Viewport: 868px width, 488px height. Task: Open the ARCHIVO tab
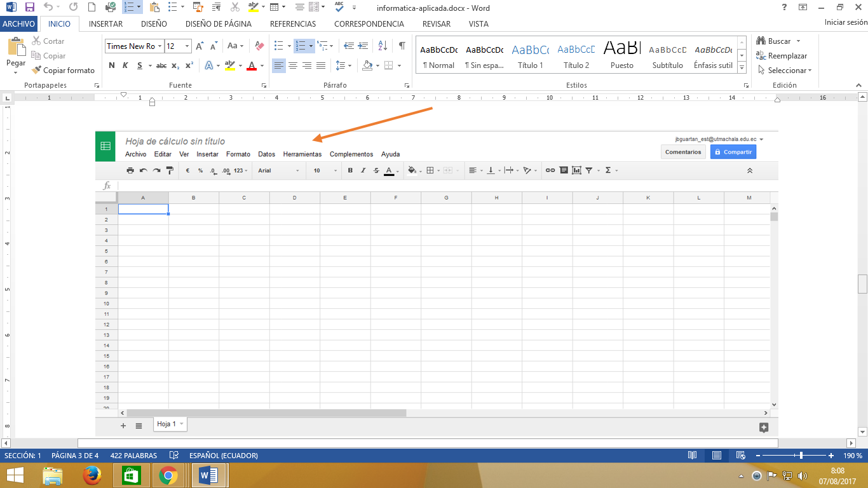19,24
